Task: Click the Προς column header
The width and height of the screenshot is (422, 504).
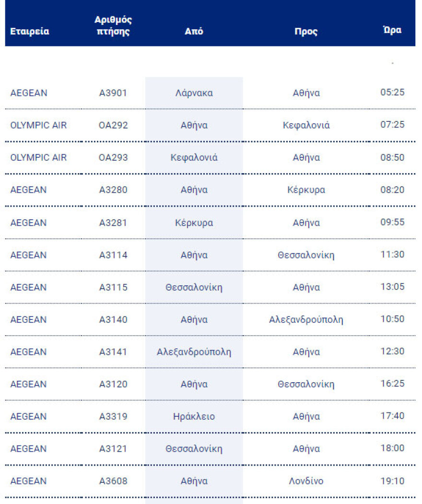Action: tap(306, 32)
